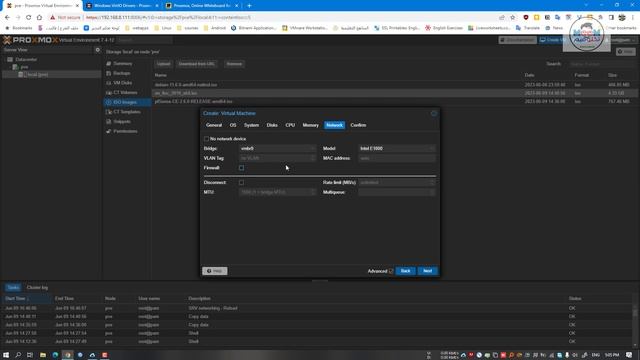
Task: Select the debian netinst ISO row
Action: tap(394, 85)
